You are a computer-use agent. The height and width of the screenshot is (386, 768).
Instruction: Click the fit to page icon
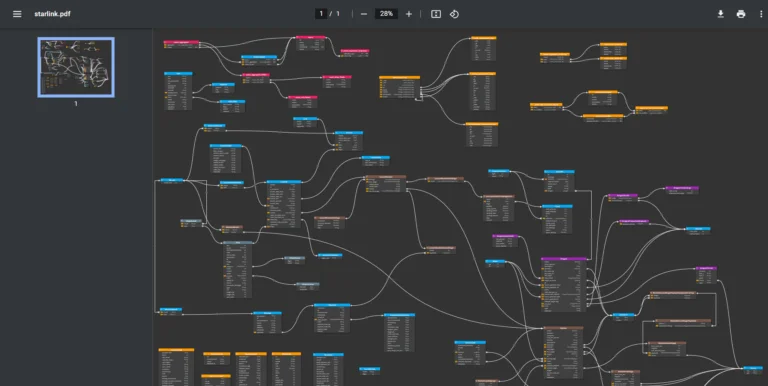click(436, 14)
